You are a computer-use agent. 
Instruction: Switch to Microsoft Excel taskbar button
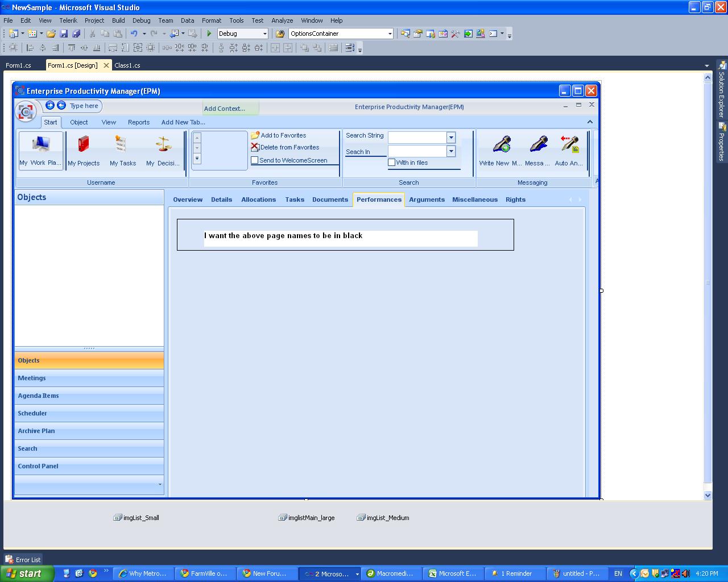453,573
